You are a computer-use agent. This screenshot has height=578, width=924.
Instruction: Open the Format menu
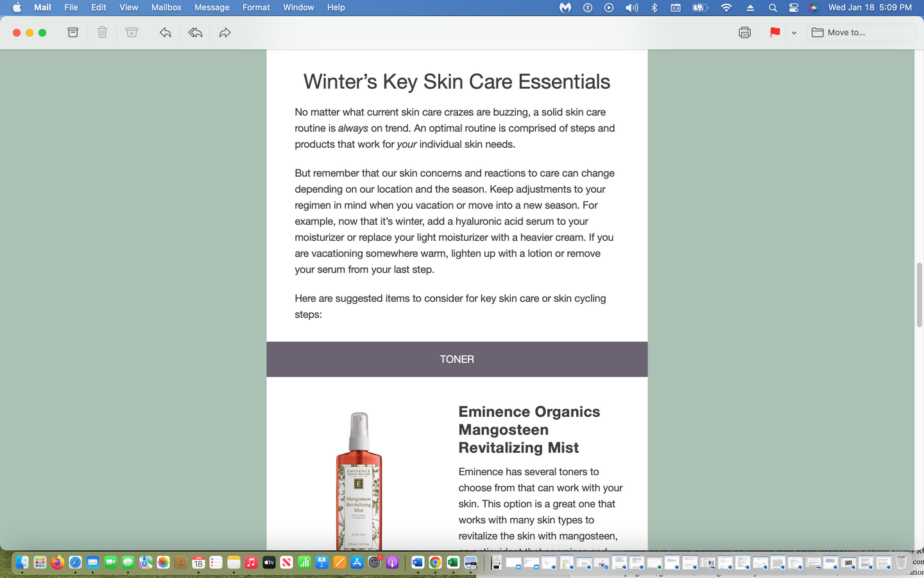[256, 8]
